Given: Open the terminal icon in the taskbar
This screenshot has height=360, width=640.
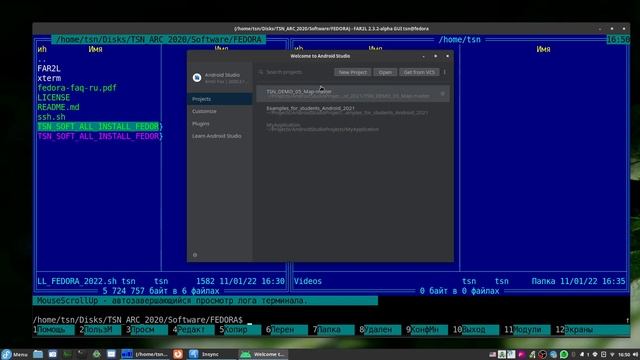Looking at the screenshot, I should click(x=81, y=354).
